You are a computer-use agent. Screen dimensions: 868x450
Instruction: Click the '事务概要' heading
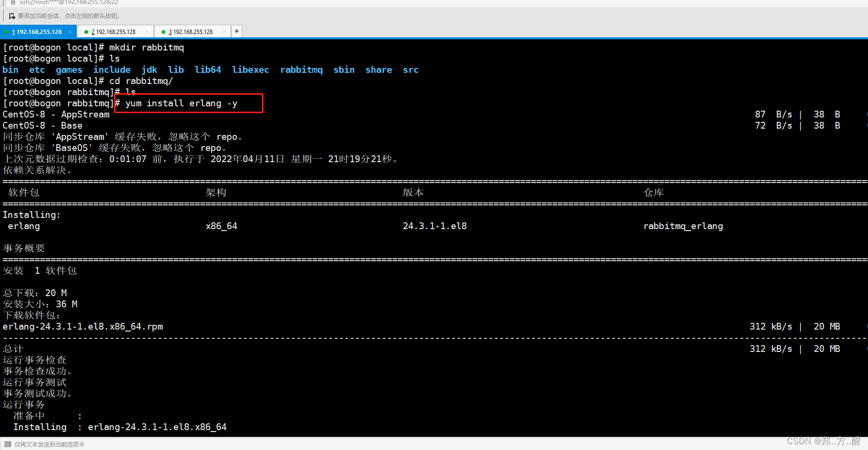pos(24,249)
